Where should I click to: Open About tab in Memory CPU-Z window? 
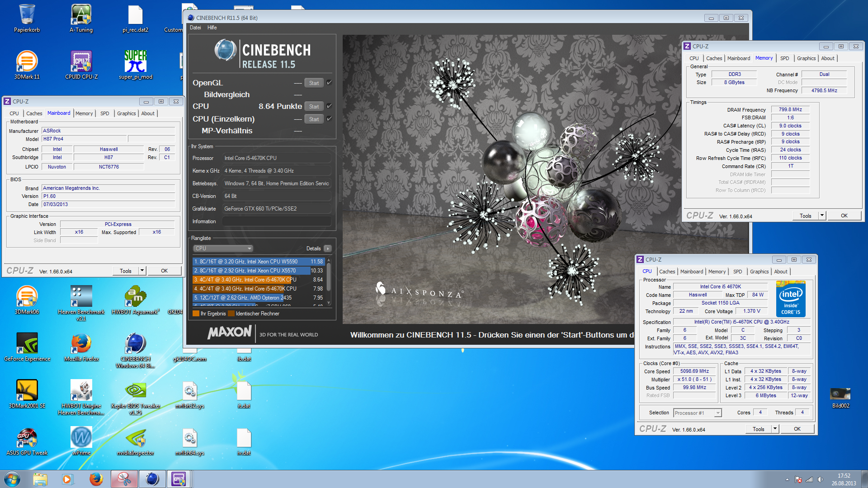click(828, 58)
